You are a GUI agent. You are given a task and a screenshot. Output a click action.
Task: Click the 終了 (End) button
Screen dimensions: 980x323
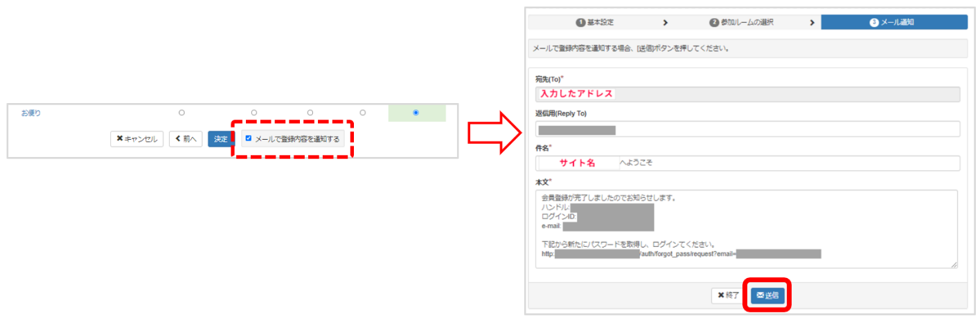pyautogui.click(x=729, y=295)
